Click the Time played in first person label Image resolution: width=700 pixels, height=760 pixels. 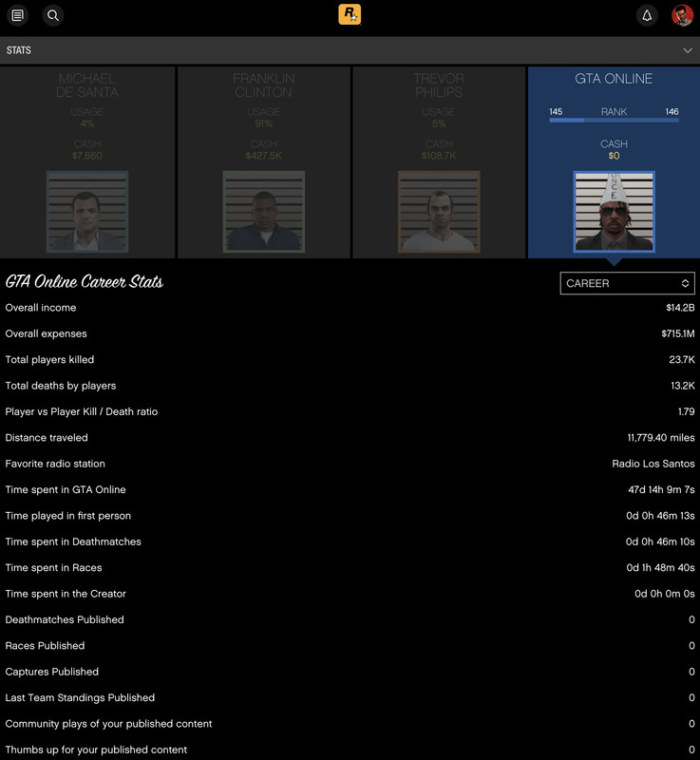(67, 516)
